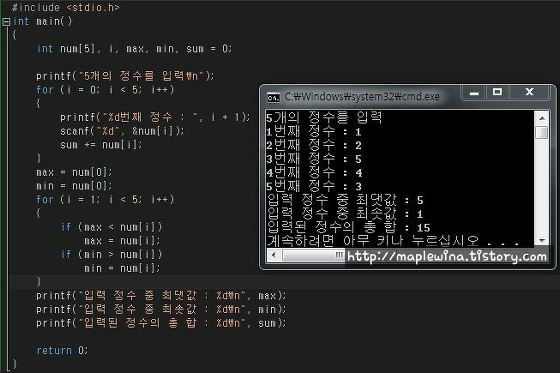
Task: Click the 'int main()' declaration
Action: [x=42, y=21]
